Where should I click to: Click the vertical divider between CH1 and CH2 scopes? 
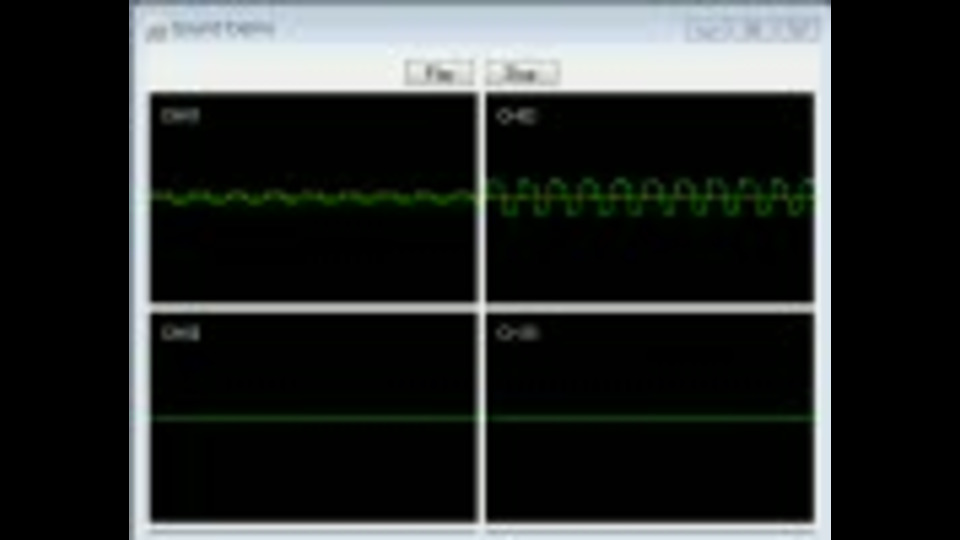[482, 197]
